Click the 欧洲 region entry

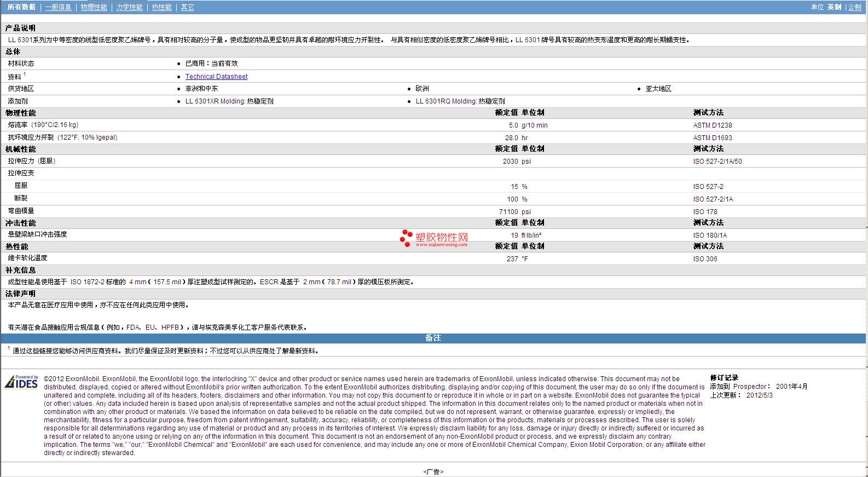[x=422, y=89]
